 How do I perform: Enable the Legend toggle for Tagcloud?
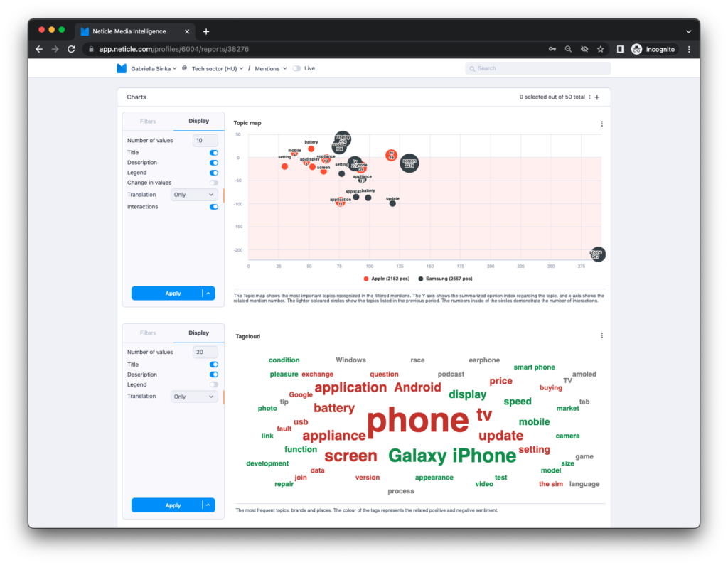tap(213, 384)
